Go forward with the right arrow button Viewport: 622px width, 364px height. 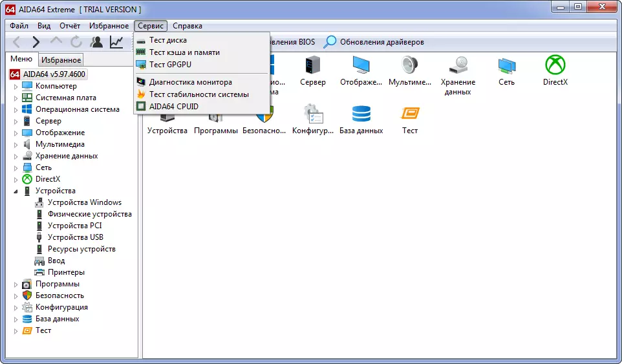pyautogui.click(x=36, y=42)
